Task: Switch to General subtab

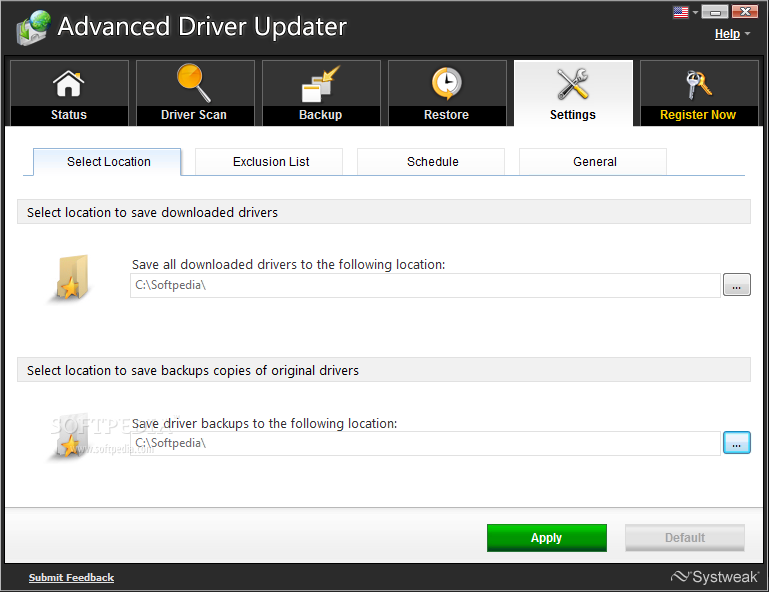Action: [x=592, y=162]
